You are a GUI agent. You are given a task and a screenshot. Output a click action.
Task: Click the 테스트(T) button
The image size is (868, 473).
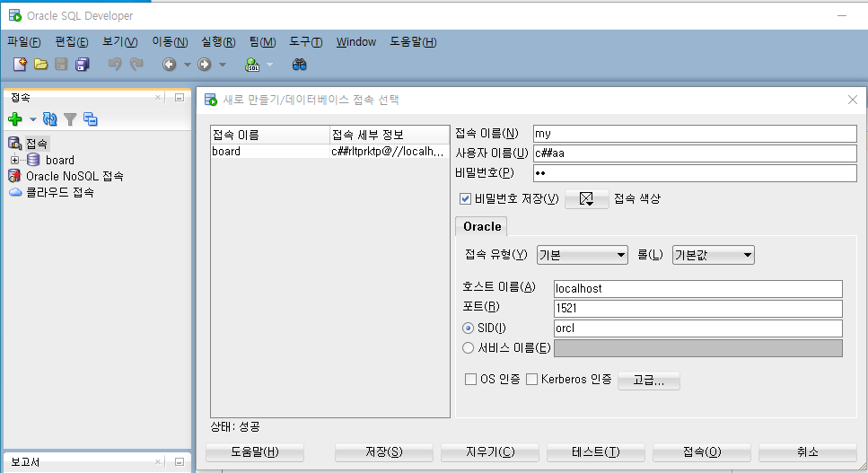[x=596, y=452]
